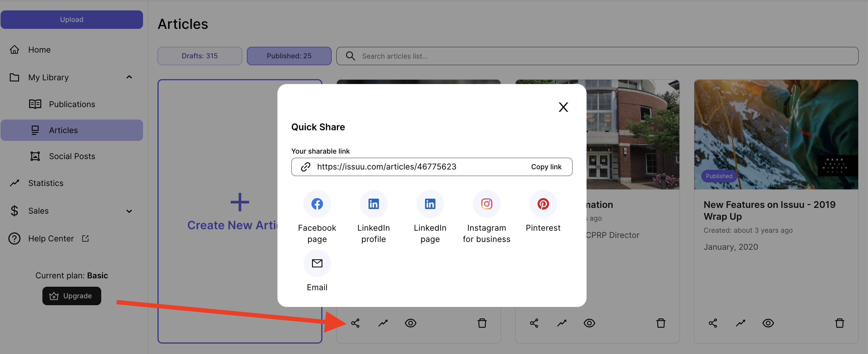Share to LinkedIn profile
Screen dimensions: 868x354
(373, 204)
